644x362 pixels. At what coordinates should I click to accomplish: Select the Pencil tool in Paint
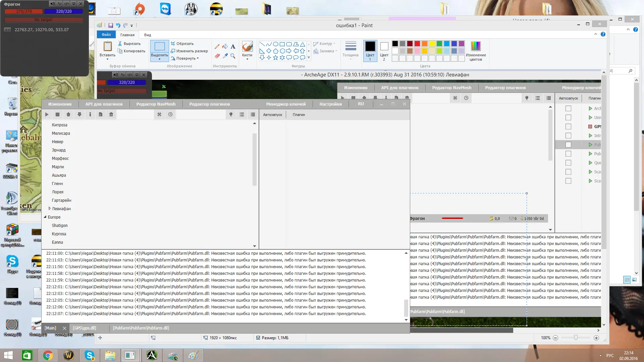217,47
